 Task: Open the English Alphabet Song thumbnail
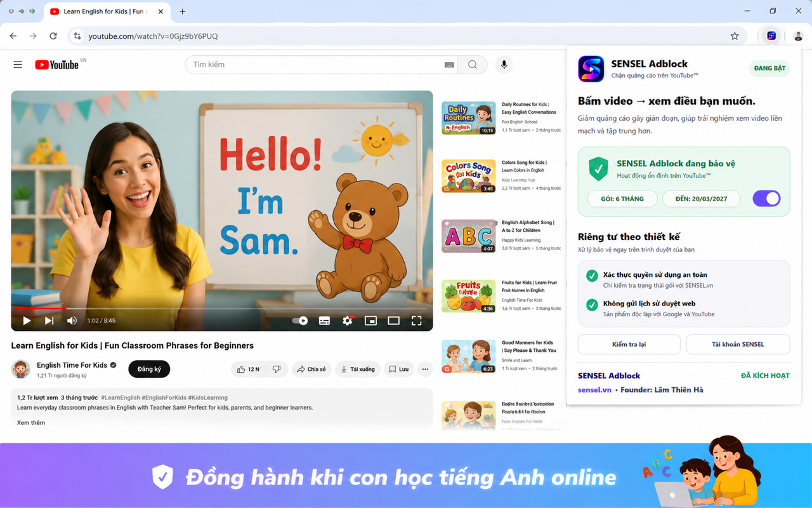[469, 236]
